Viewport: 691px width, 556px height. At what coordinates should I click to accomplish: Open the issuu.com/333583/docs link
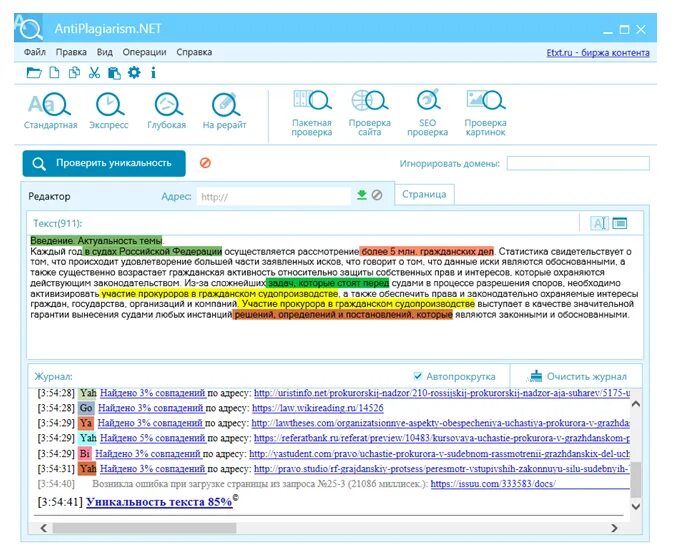click(x=493, y=484)
